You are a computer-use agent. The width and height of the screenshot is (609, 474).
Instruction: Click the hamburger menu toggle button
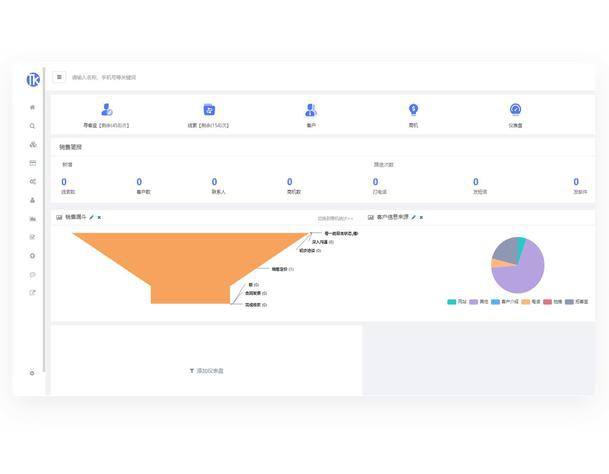[x=59, y=77]
